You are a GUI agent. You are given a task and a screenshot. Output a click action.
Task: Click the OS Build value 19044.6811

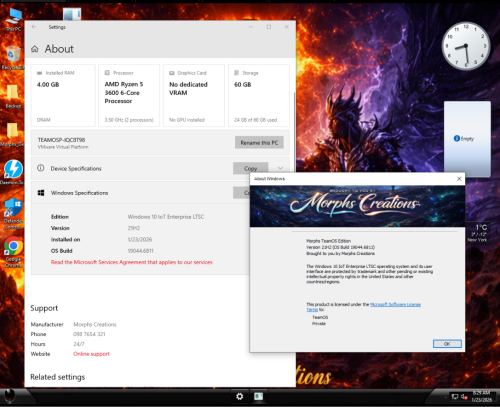(x=141, y=251)
